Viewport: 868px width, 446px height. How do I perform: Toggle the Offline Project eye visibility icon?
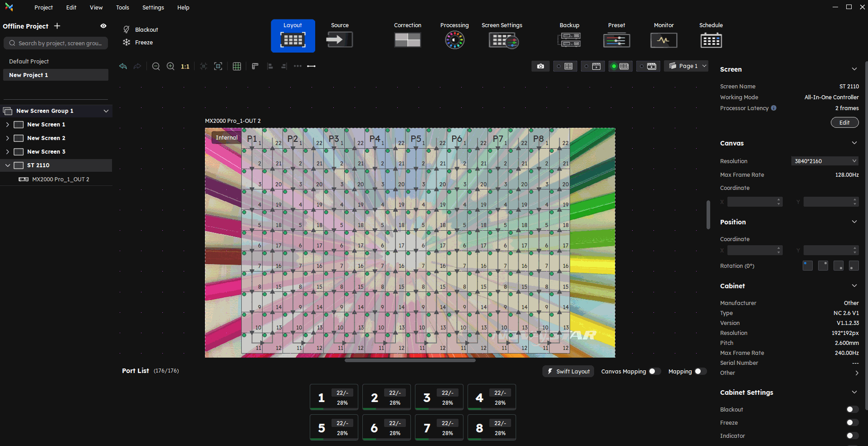[103, 26]
